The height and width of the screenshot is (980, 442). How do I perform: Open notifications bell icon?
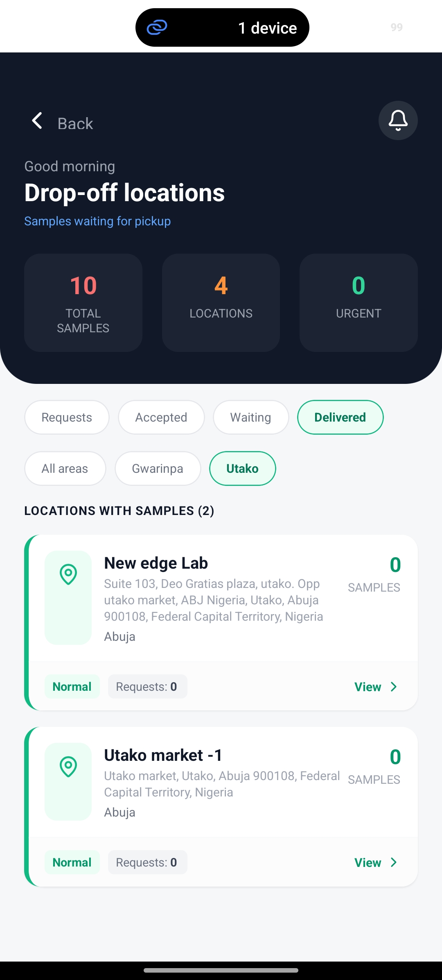(x=398, y=120)
